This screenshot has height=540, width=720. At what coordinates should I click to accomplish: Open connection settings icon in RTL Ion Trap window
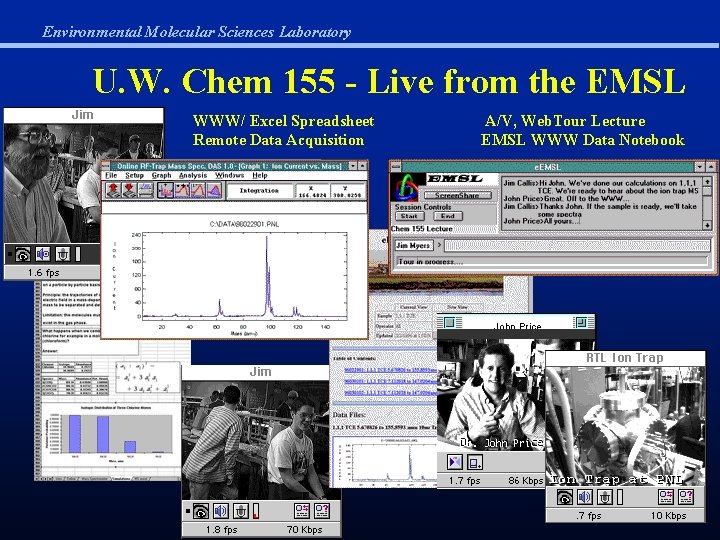665,497
